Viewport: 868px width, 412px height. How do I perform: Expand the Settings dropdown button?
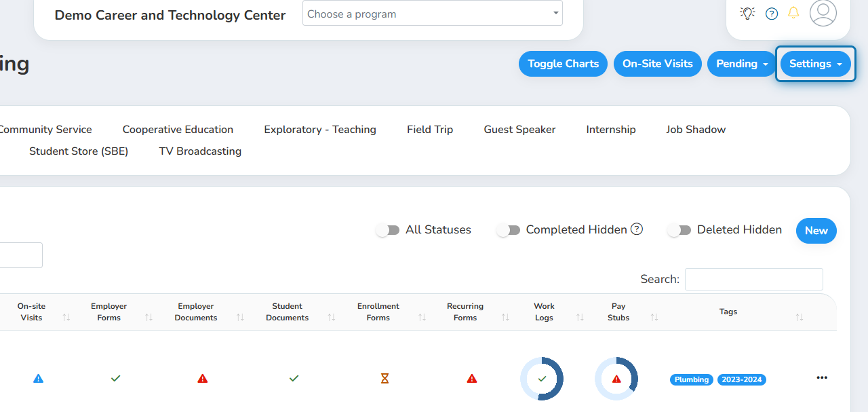[x=816, y=64]
